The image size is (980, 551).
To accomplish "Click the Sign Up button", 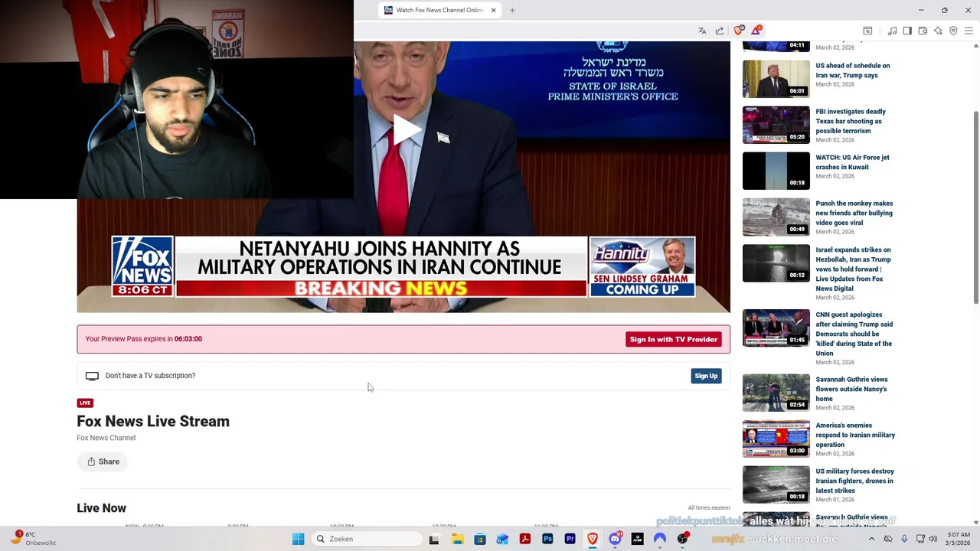I will (x=706, y=376).
